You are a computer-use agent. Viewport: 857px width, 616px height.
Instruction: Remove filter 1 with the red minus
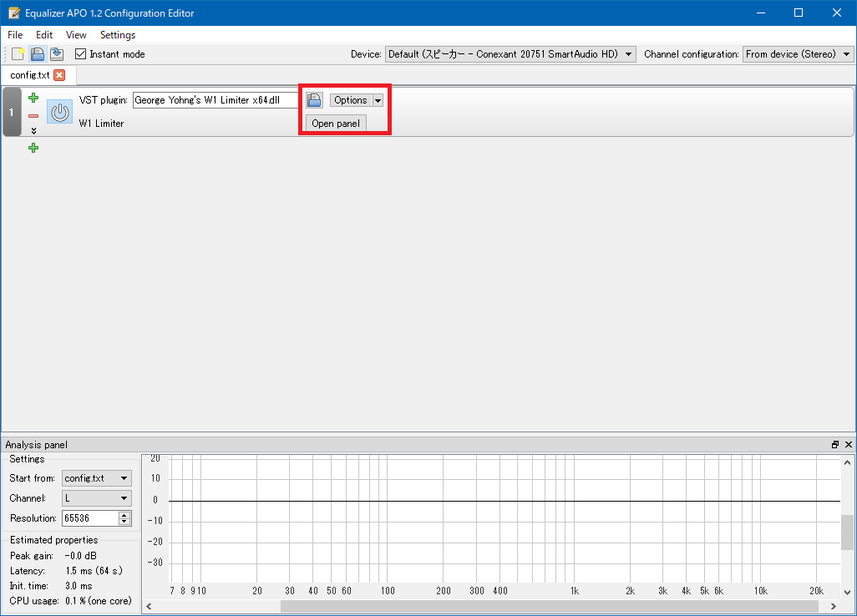(33, 116)
